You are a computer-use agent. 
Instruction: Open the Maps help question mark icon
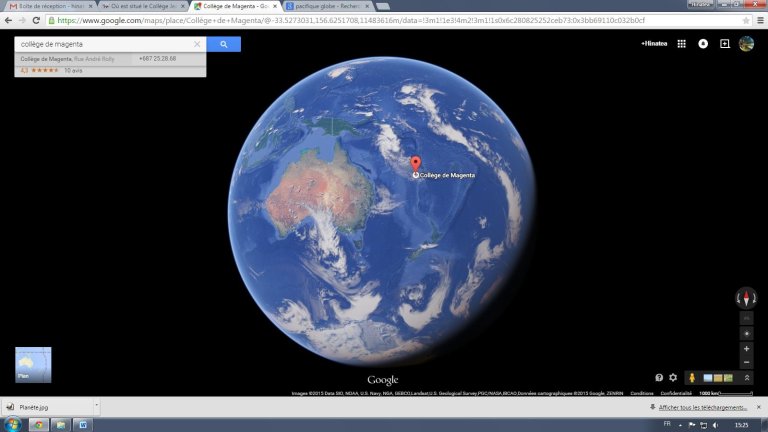[x=659, y=378]
